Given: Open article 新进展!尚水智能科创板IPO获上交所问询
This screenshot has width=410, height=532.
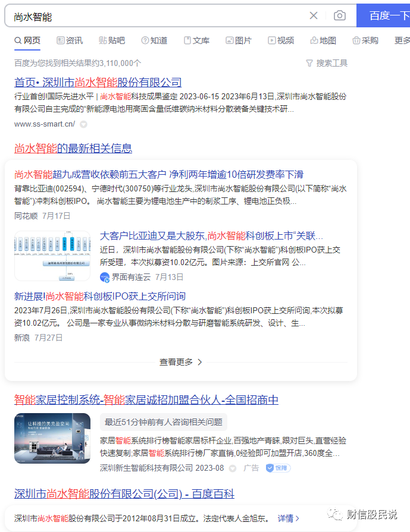Looking at the screenshot, I should [x=100, y=297].
